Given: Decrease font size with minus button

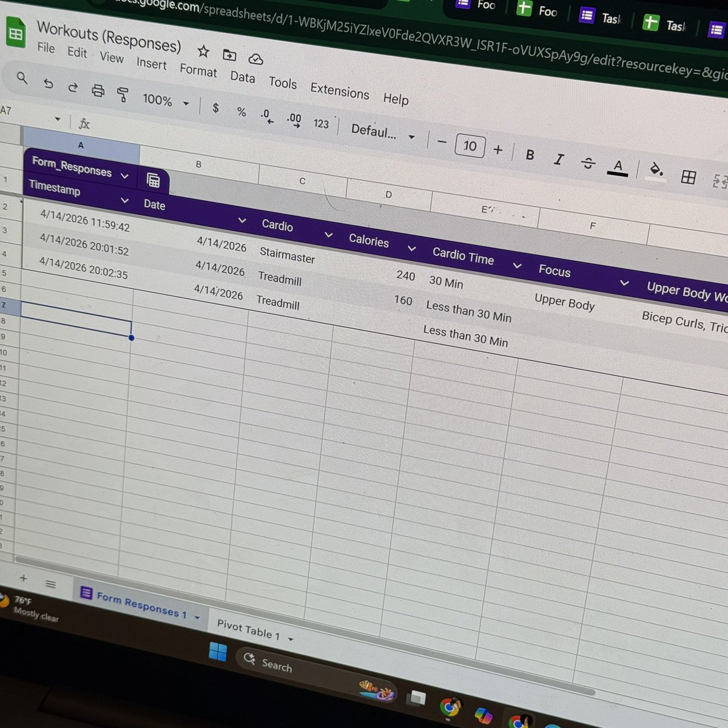Looking at the screenshot, I should (x=442, y=143).
